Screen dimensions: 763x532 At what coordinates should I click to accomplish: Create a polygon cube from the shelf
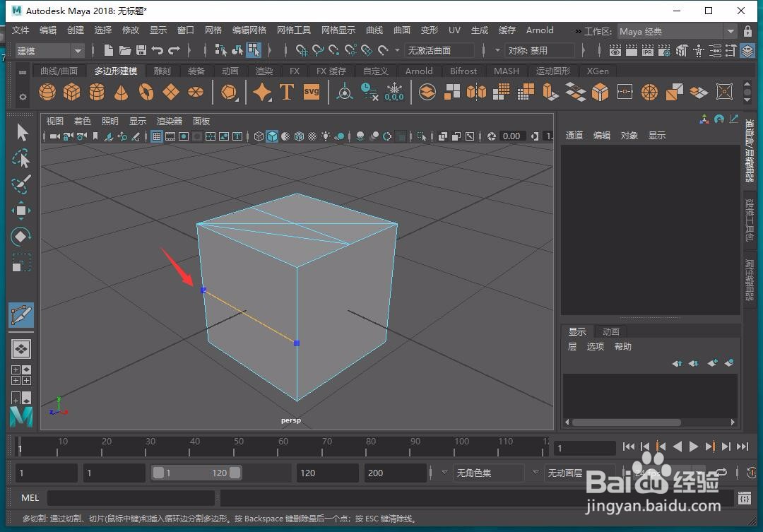(71, 92)
